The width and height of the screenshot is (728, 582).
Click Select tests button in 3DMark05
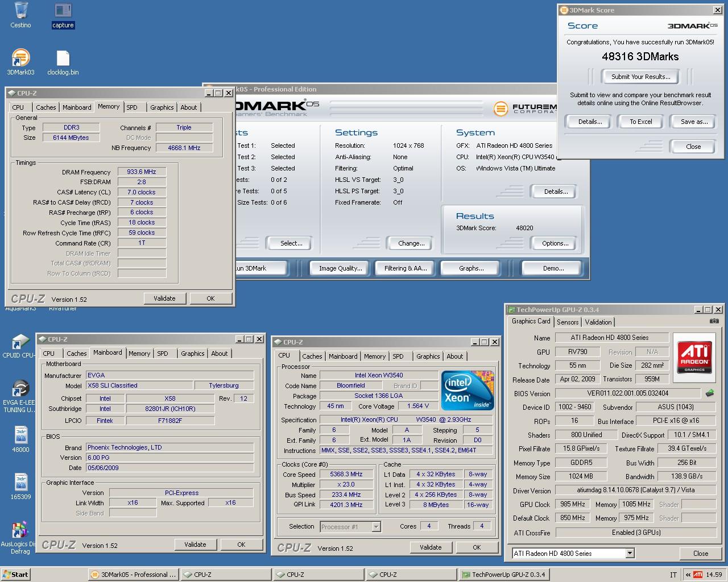click(291, 243)
